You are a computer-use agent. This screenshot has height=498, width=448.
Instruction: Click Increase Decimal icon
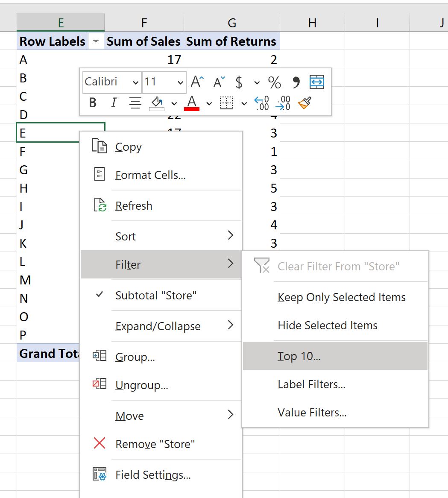point(261,103)
